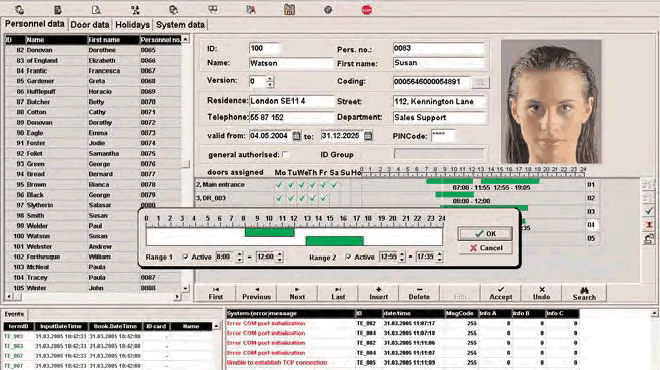Insert a new personnel record
The image size is (660, 370).
(x=378, y=293)
